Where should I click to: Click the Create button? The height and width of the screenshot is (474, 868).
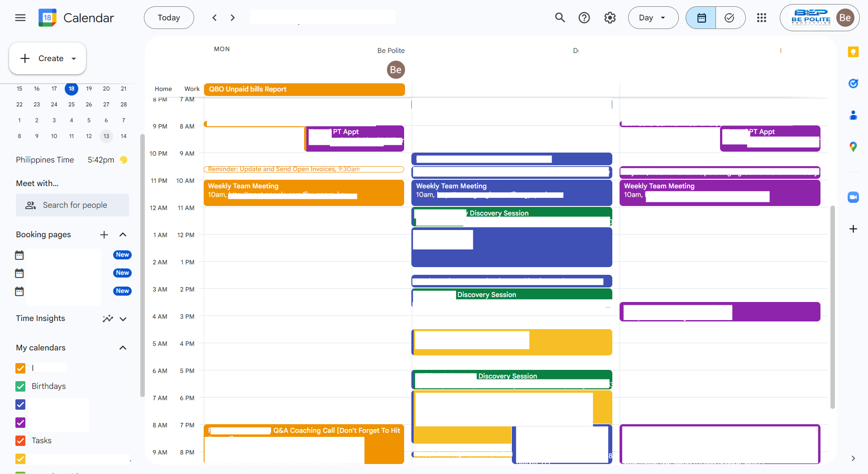click(x=47, y=58)
